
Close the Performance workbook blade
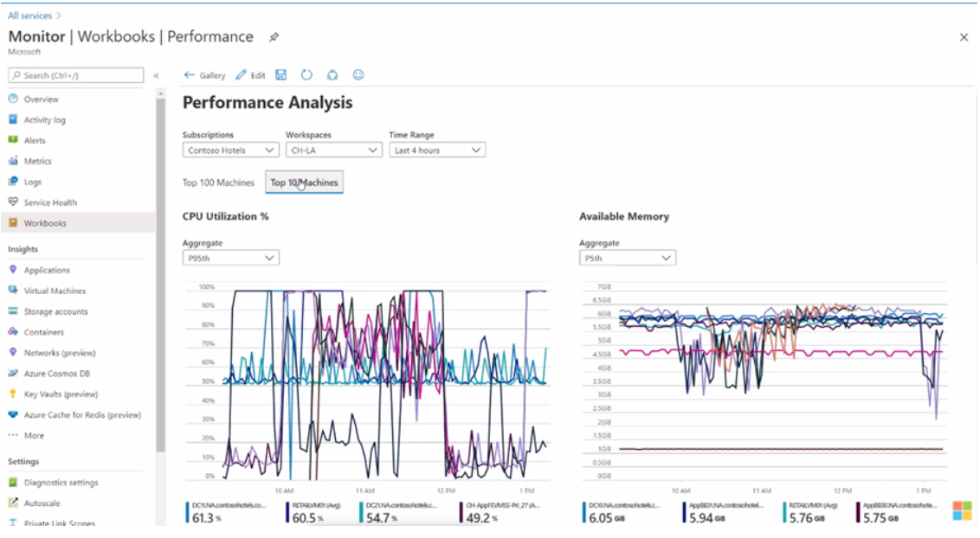[x=964, y=37]
